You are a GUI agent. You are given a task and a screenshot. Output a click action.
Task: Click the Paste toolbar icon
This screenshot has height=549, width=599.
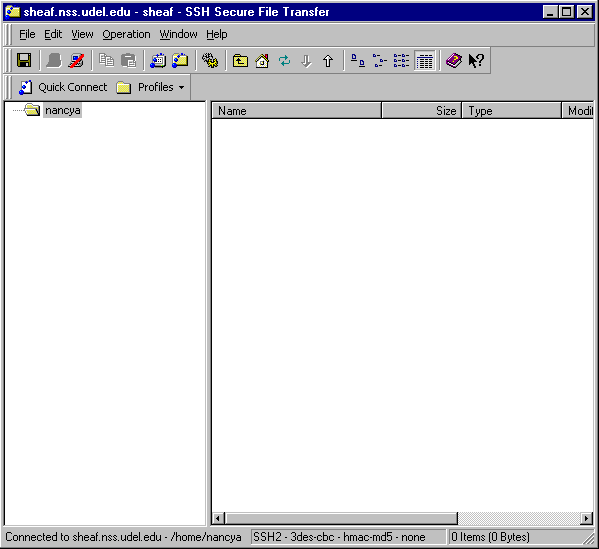point(128,60)
